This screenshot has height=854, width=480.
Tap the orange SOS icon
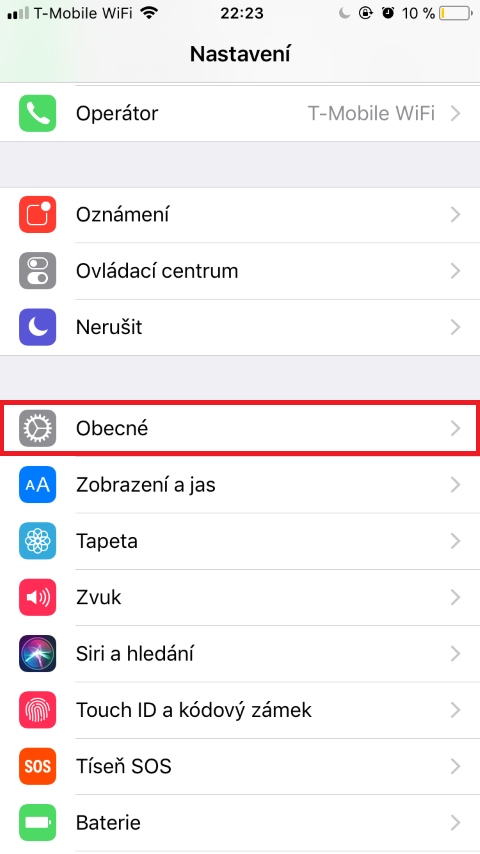(x=38, y=766)
